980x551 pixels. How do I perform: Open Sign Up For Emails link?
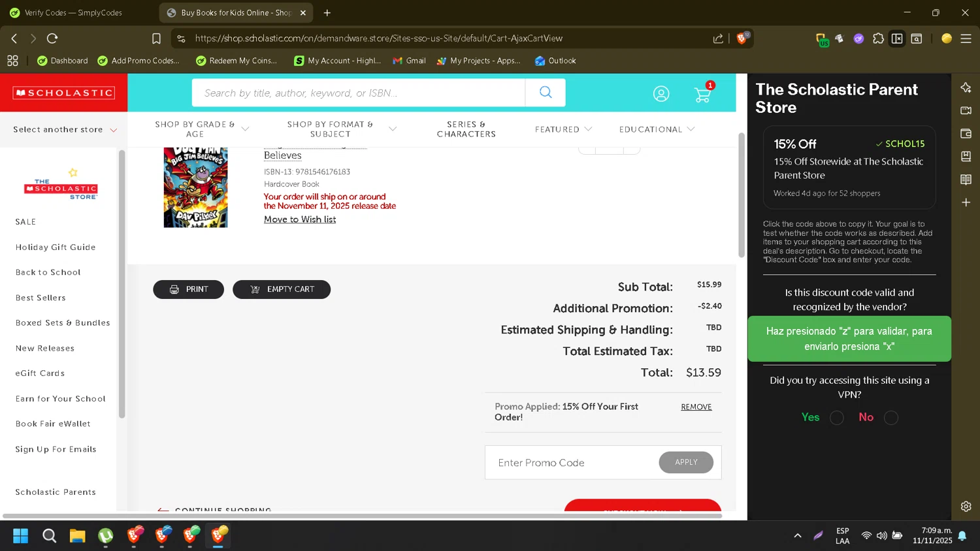pos(56,449)
